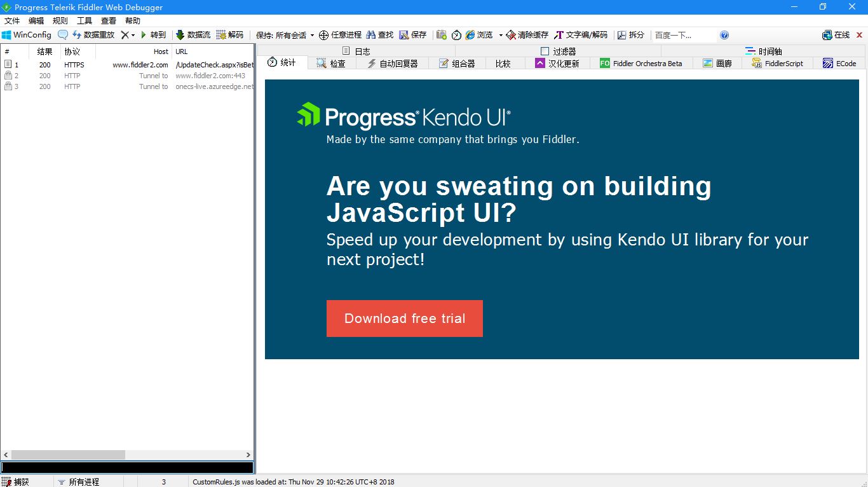Click the camera screenshot icon

[x=442, y=35]
